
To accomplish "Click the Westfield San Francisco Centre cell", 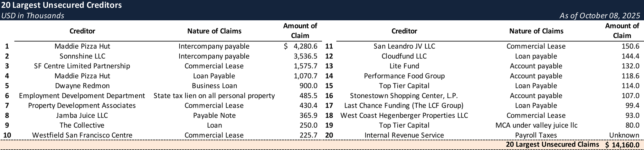I will click(x=82, y=135).
